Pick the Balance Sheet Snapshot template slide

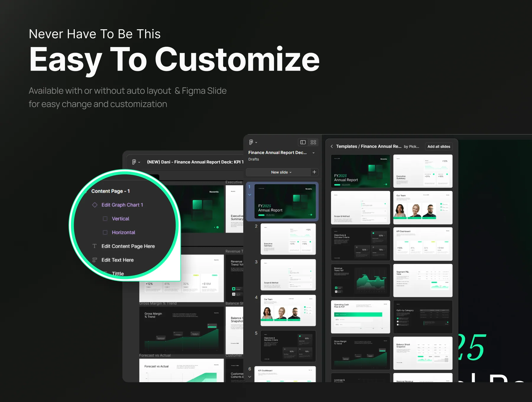click(x=423, y=353)
